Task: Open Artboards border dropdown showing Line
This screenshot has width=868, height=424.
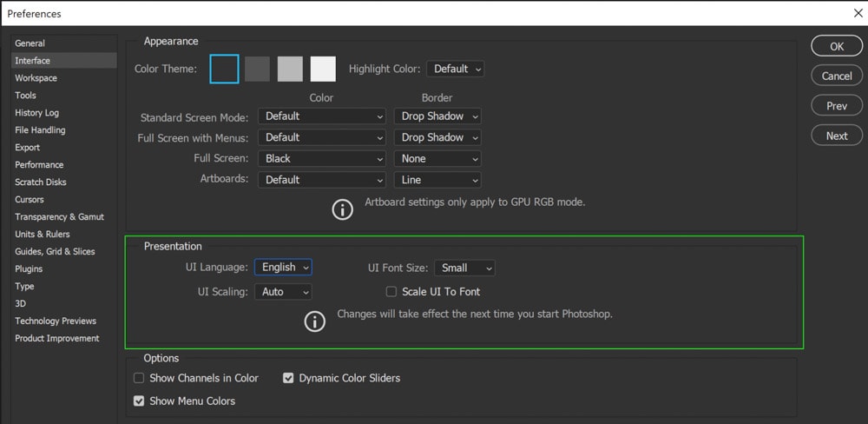Action: [x=437, y=180]
